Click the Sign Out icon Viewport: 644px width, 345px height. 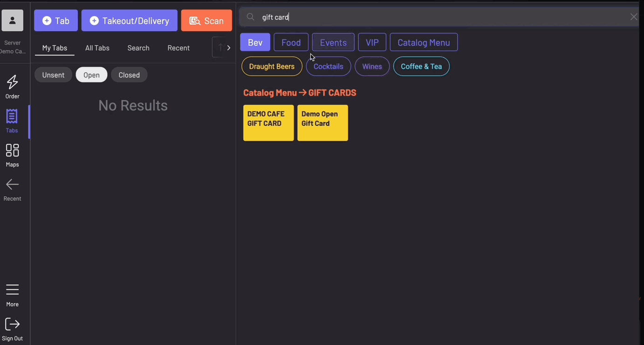[x=12, y=324]
